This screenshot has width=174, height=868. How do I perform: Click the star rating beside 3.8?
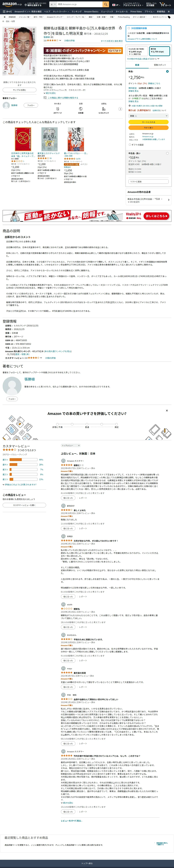(52, 41)
